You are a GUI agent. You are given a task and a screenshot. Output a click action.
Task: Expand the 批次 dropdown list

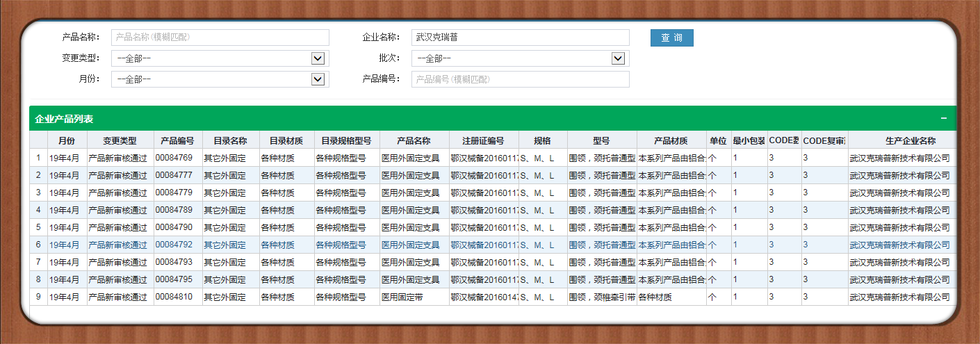coord(618,58)
